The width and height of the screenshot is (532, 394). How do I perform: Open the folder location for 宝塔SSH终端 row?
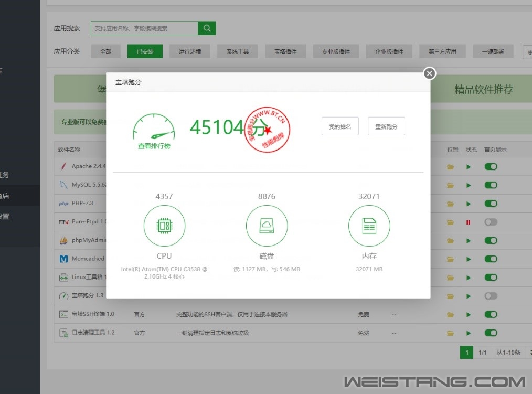pos(450,315)
